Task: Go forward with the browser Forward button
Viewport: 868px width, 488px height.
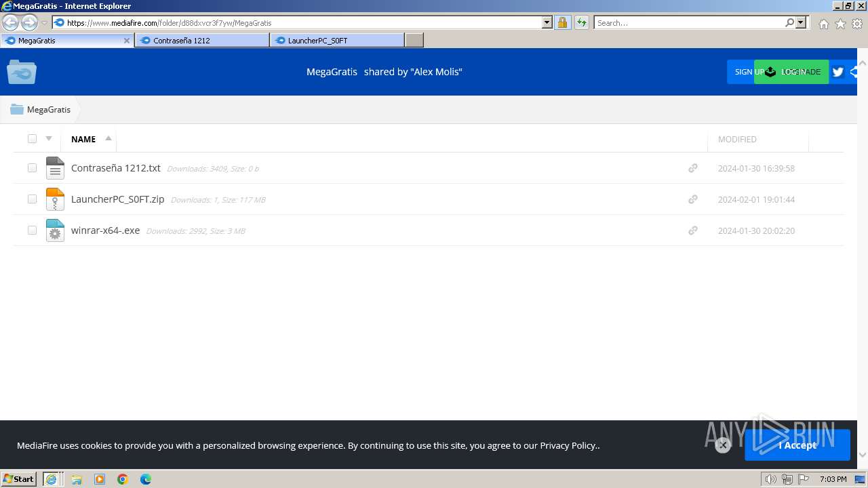Action: 29,23
